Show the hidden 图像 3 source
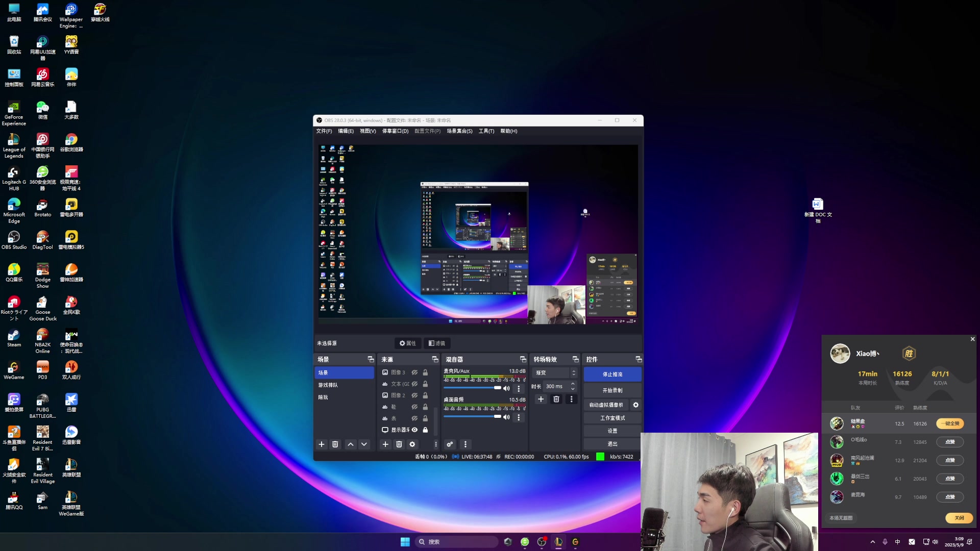The height and width of the screenshot is (551, 980). tap(415, 372)
